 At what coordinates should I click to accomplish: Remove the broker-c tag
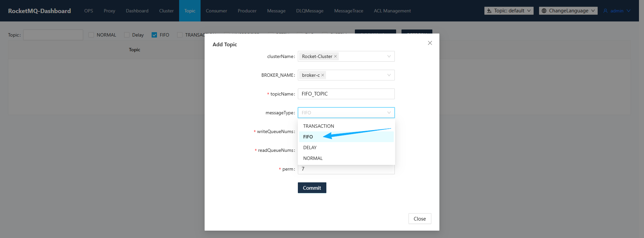[x=323, y=75]
